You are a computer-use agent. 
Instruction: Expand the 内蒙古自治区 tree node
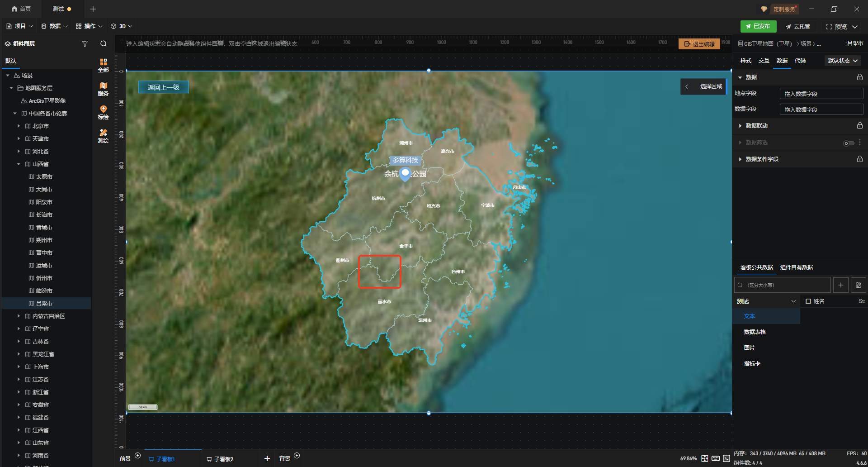pyautogui.click(x=19, y=316)
